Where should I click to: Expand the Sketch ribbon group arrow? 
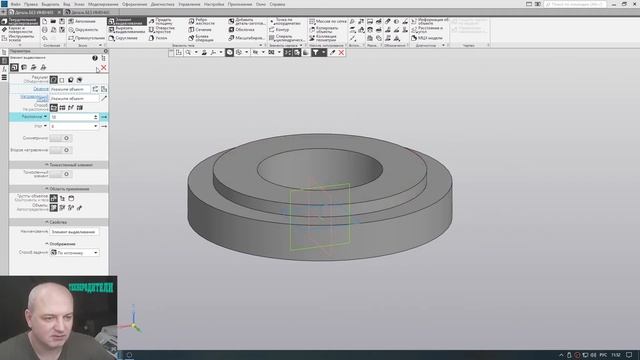click(x=100, y=45)
